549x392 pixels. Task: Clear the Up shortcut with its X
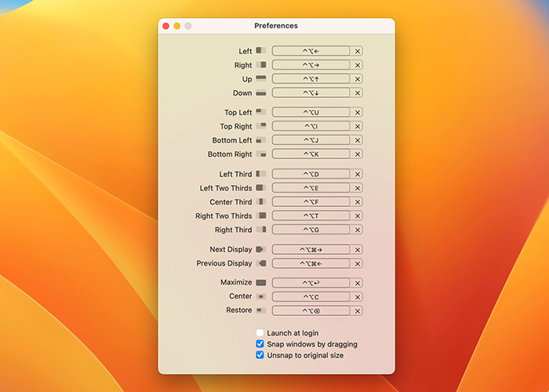[x=357, y=79]
